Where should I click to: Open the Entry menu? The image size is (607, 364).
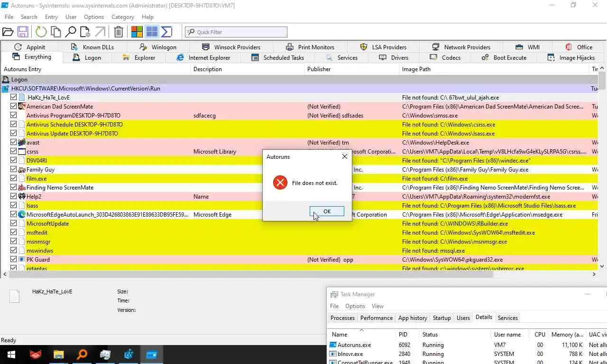pyautogui.click(x=51, y=17)
